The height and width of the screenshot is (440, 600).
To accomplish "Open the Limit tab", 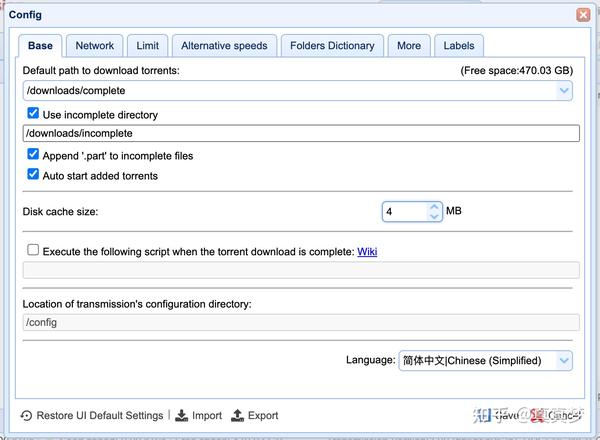I will coord(148,45).
